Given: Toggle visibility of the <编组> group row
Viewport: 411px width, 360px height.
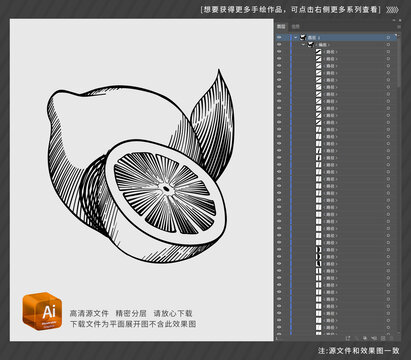Looking at the screenshot, I should click(279, 44).
